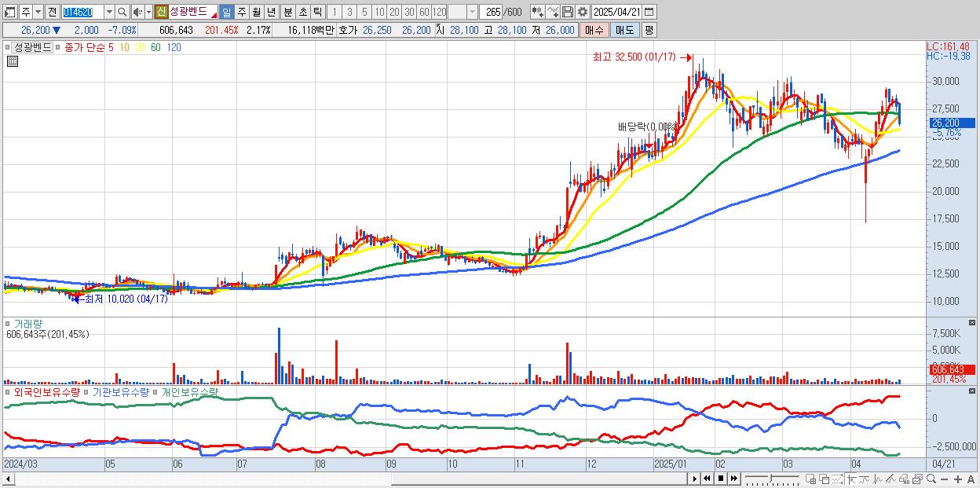Select the 분 minute period toggle
The image size is (980, 488).
point(287,12)
